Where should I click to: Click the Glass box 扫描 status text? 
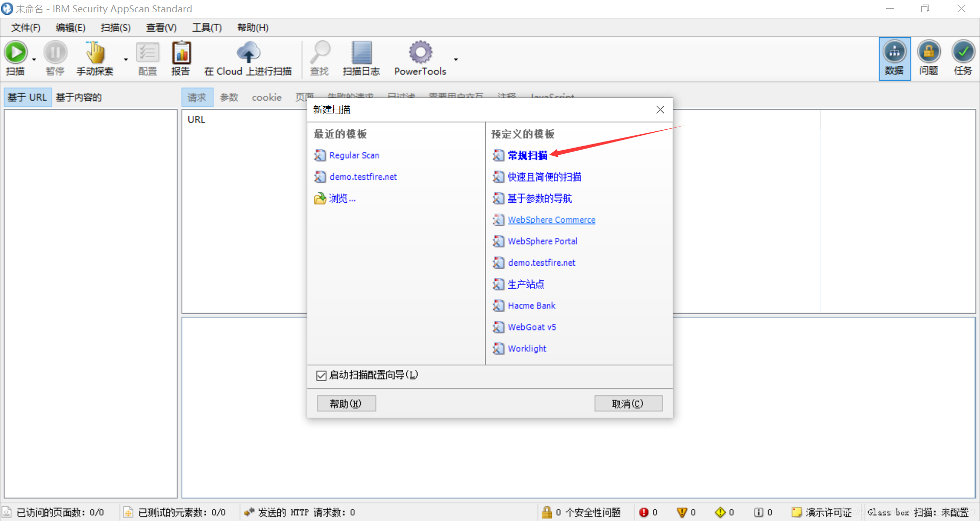(x=918, y=512)
